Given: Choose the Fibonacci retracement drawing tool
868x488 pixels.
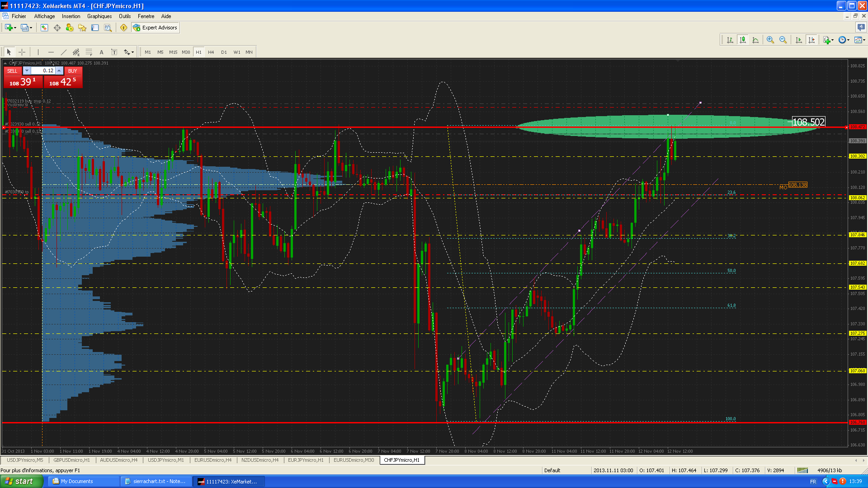Looking at the screenshot, I should [x=89, y=52].
